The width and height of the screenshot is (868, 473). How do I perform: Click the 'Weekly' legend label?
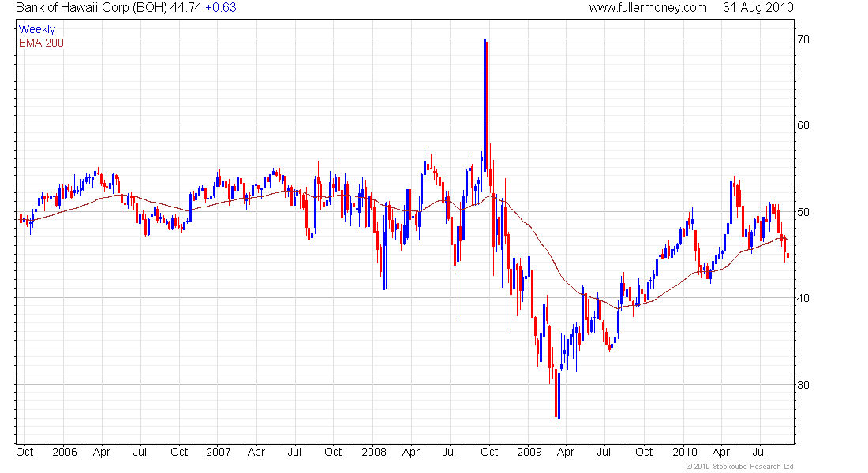37,29
